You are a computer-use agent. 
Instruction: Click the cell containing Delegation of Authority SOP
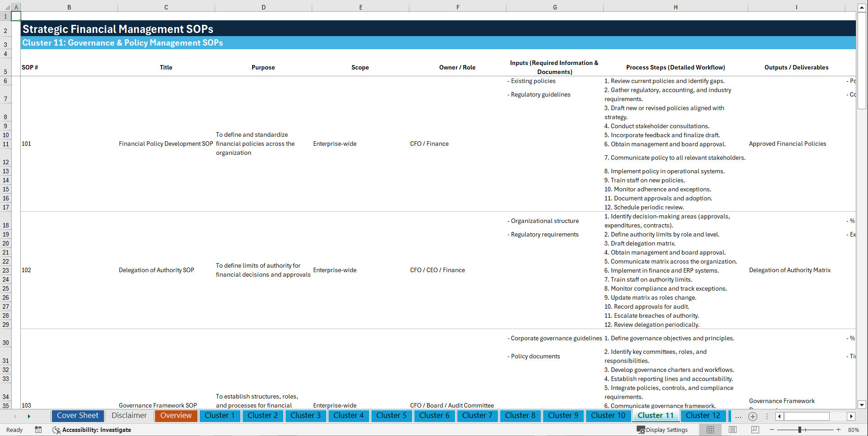(x=156, y=270)
